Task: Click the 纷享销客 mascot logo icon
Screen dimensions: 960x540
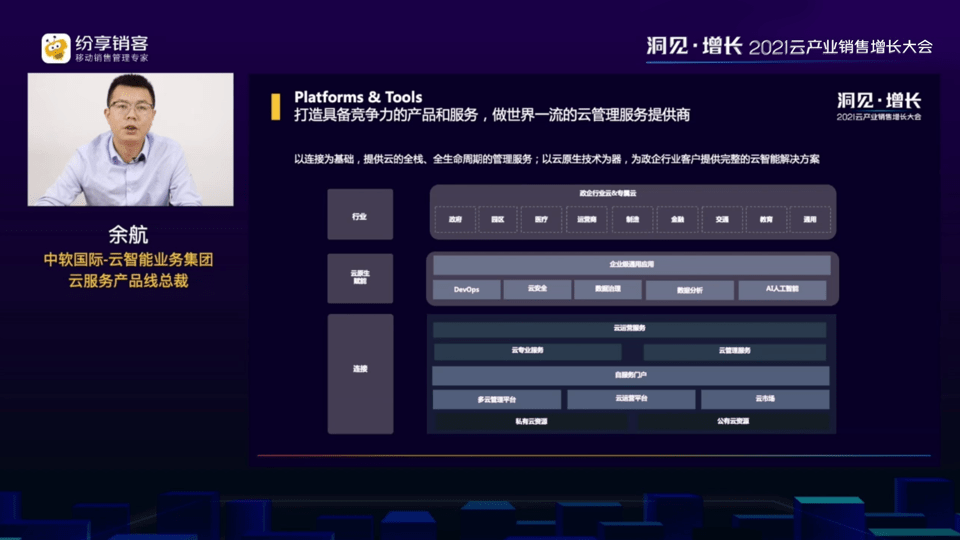Action: tap(56, 48)
